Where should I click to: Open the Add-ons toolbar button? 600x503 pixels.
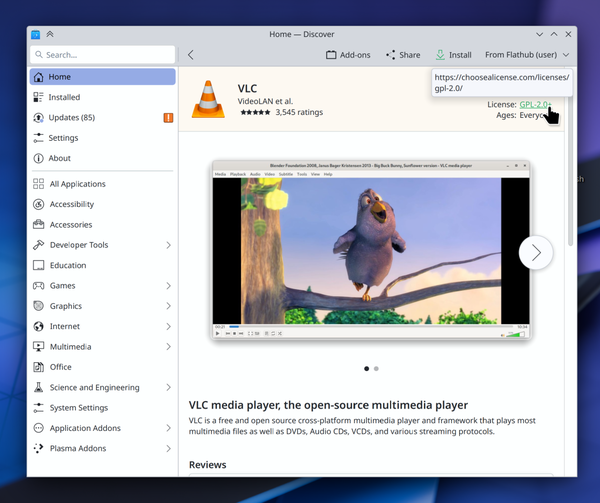tap(348, 55)
